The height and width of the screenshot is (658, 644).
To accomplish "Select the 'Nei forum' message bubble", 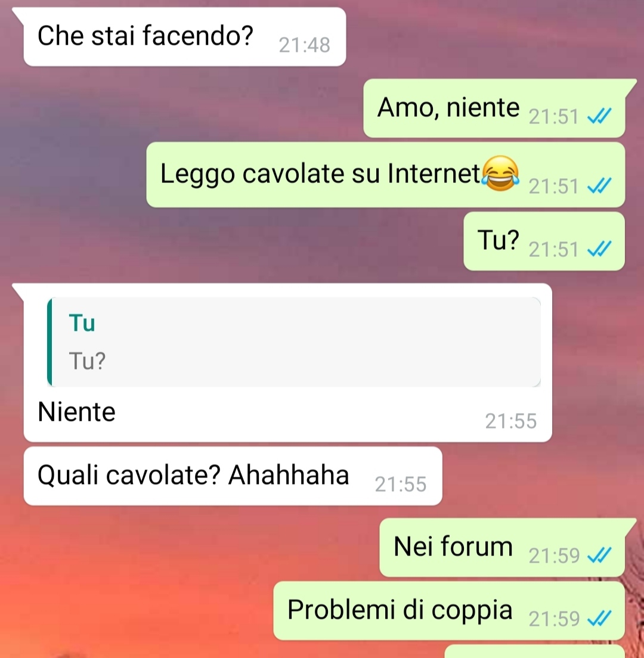I will (x=502, y=548).
